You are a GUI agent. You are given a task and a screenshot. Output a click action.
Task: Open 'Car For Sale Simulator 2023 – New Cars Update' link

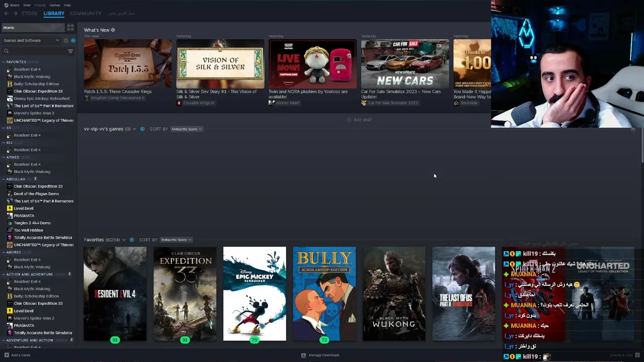point(401,94)
